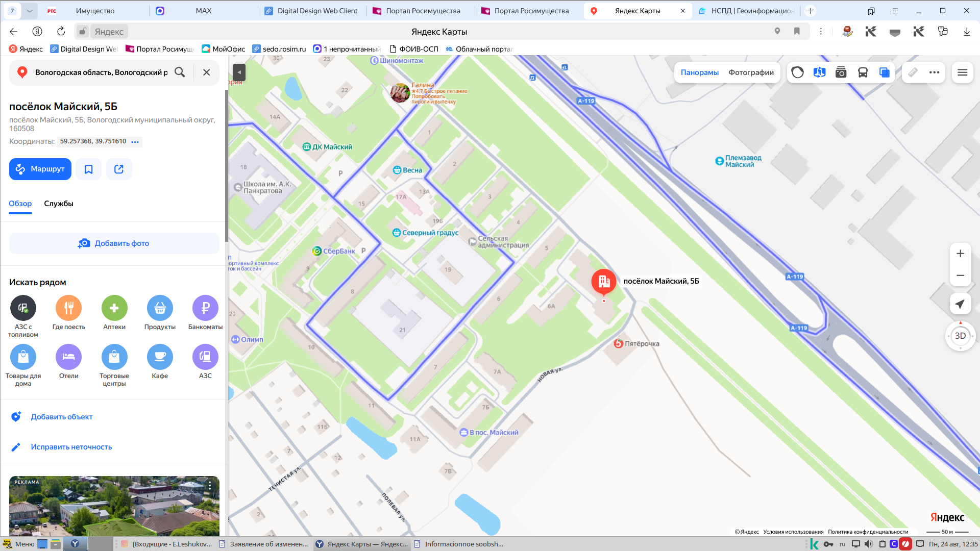
Task: Collapse the sidebar panel with arrow
Action: click(239, 72)
